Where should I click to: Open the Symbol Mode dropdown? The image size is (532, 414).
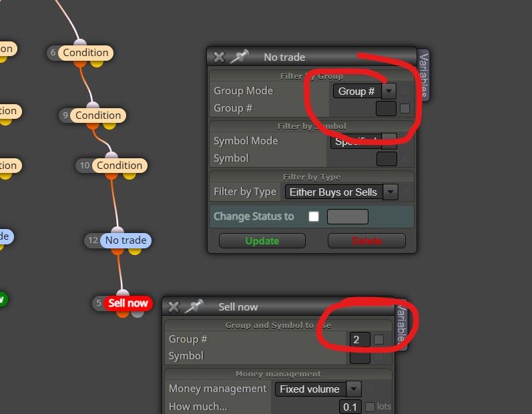point(363,141)
